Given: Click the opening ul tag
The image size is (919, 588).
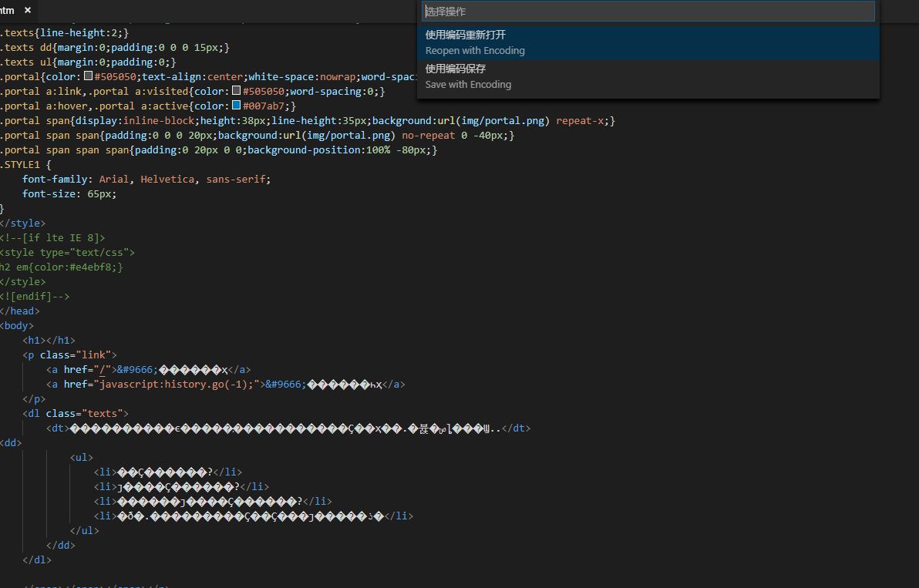Looking at the screenshot, I should 81,457.
